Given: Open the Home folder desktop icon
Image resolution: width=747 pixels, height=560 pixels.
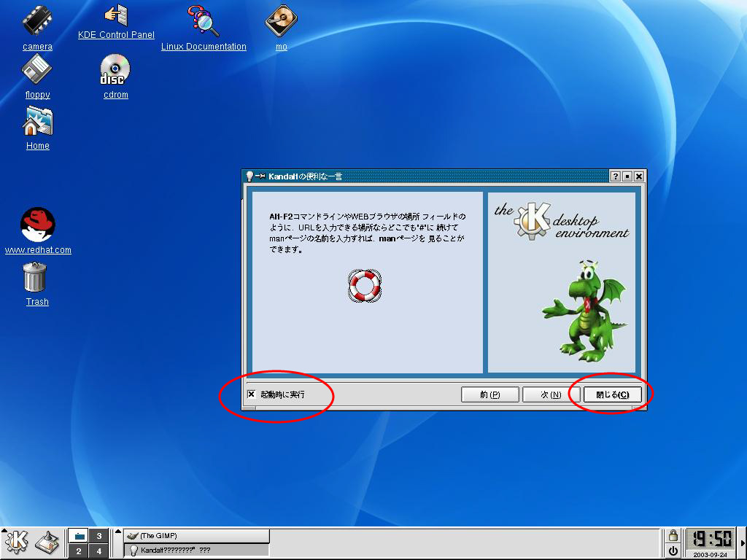Looking at the screenshot, I should tap(38, 121).
